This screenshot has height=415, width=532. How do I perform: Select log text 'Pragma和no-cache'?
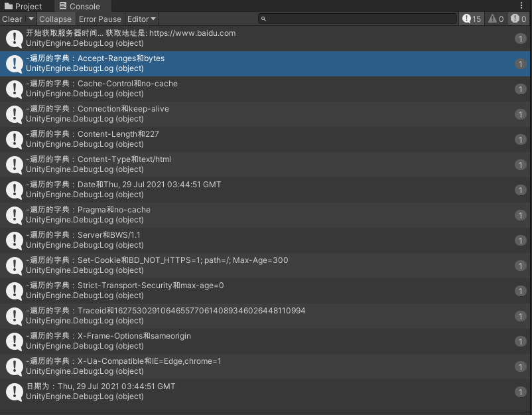(114, 210)
